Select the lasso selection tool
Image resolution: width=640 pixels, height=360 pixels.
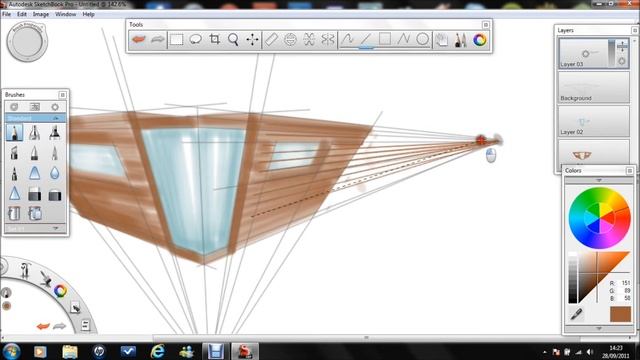196,40
